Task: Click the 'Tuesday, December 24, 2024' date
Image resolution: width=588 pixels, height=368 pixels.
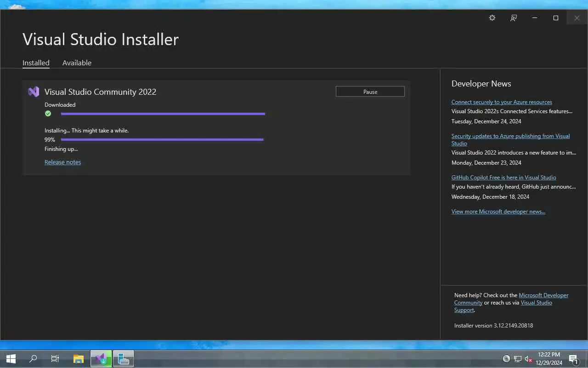Action: point(486,121)
